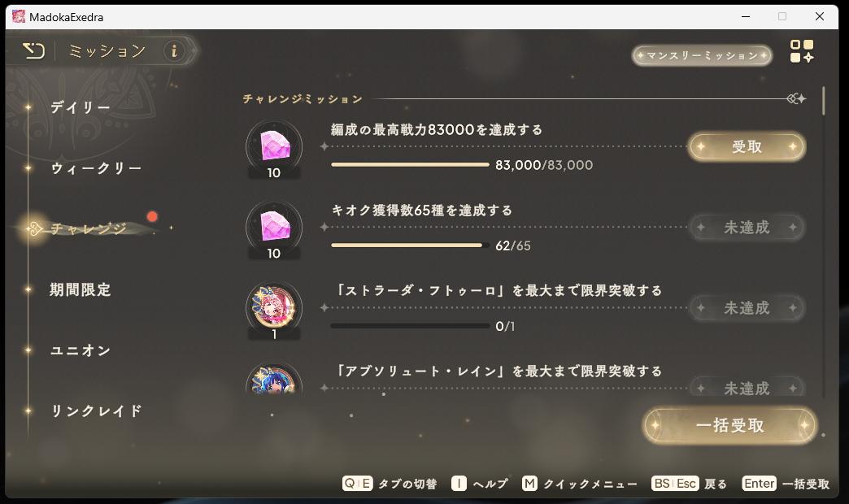Open the mission info (i) icon

pyautogui.click(x=174, y=51)
